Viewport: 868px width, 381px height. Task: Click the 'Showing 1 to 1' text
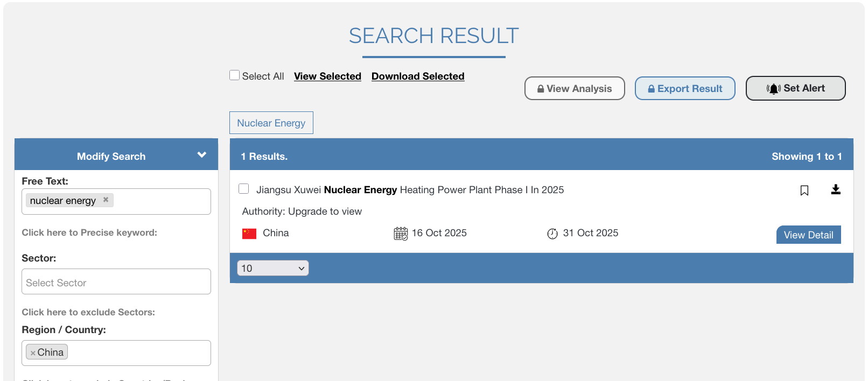(x=807, y=157)
